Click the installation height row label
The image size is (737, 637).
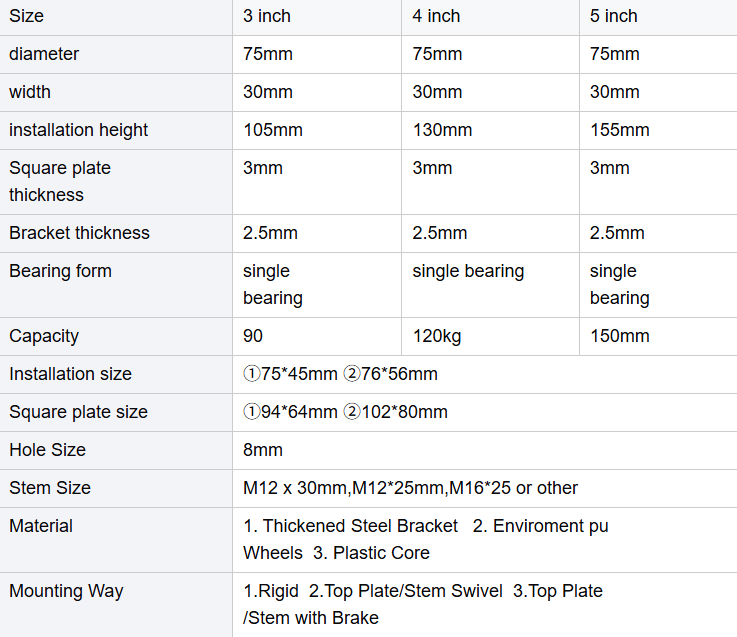tap(116, 130)
